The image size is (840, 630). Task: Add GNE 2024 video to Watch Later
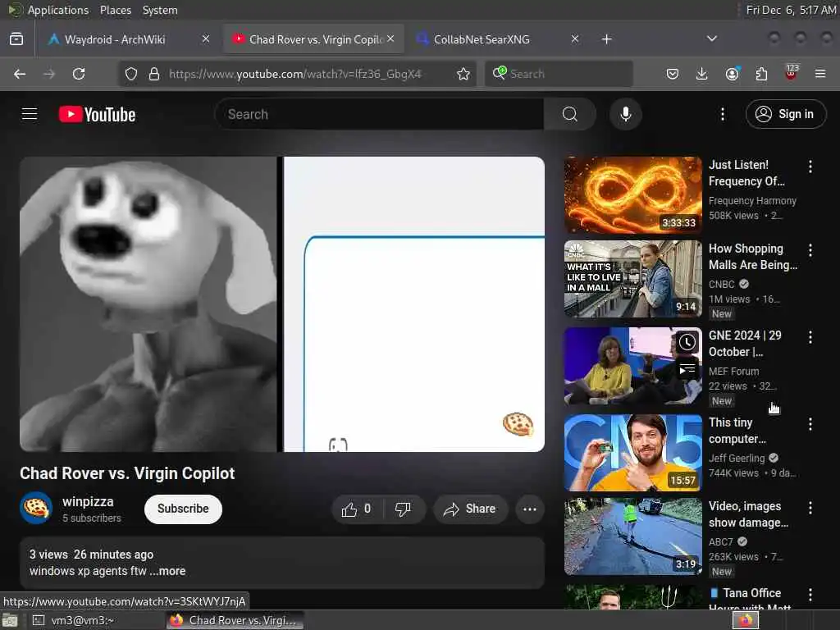(x=687, y=342)
